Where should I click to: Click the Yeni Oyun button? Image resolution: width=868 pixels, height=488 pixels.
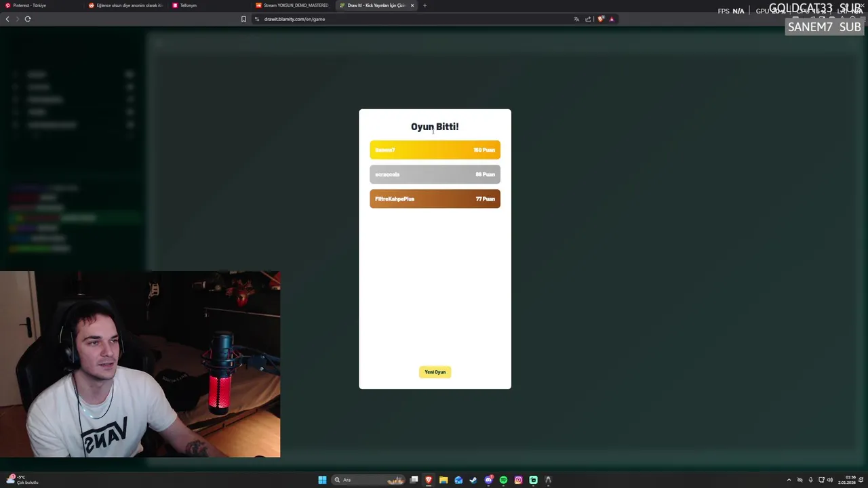tap(435, 372)
